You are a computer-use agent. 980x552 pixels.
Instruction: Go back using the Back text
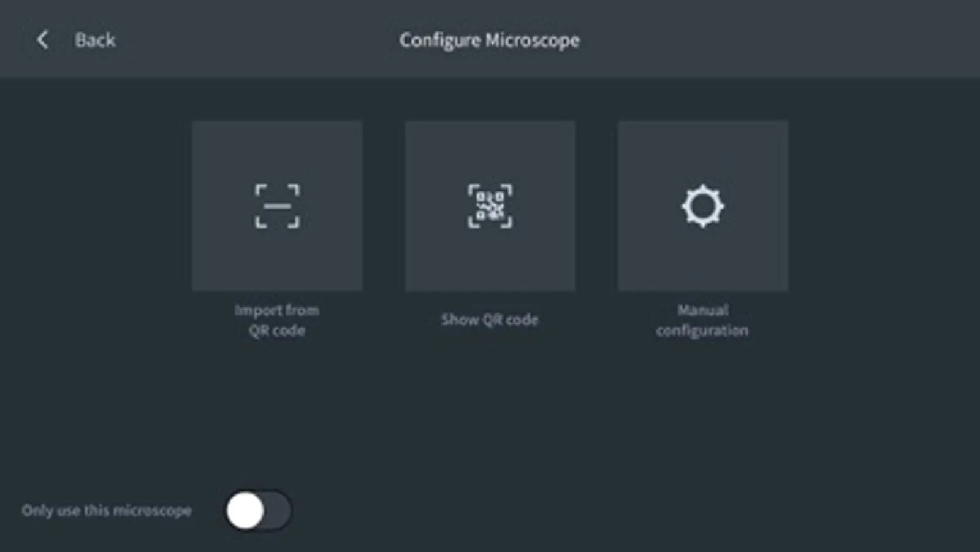click(x=95, y=40)
